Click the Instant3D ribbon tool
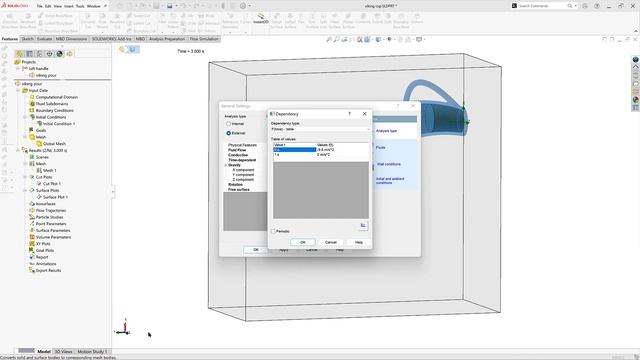 pyautogui.click(x=260, y=18)
